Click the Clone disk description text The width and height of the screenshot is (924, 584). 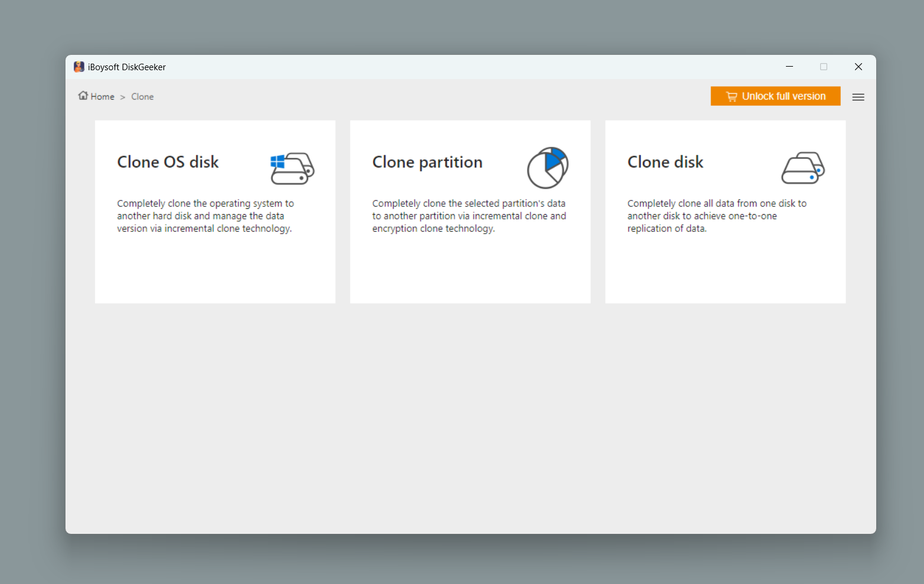click(717, 216)
